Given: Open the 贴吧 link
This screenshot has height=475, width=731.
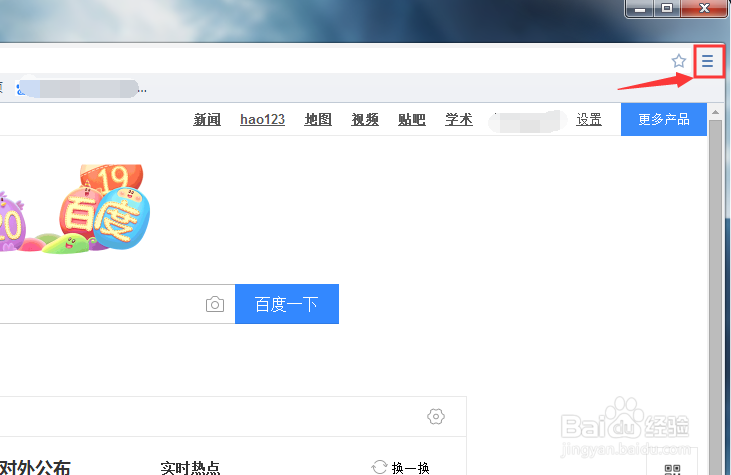Looking at the screenshot, I should tap(412, 119).
